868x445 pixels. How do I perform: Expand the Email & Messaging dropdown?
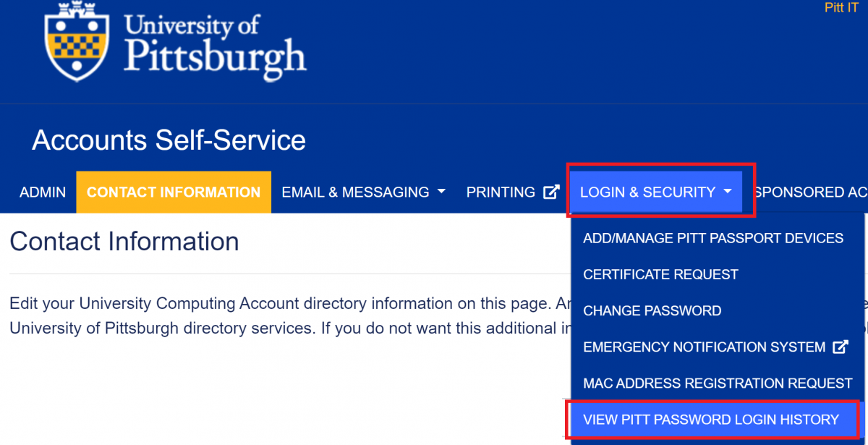click(x=363, y=192)
